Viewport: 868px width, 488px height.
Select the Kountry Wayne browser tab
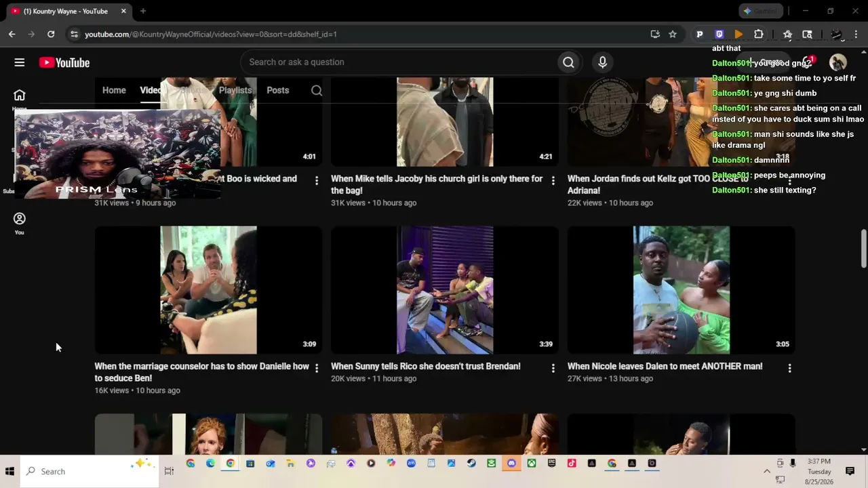66,11
